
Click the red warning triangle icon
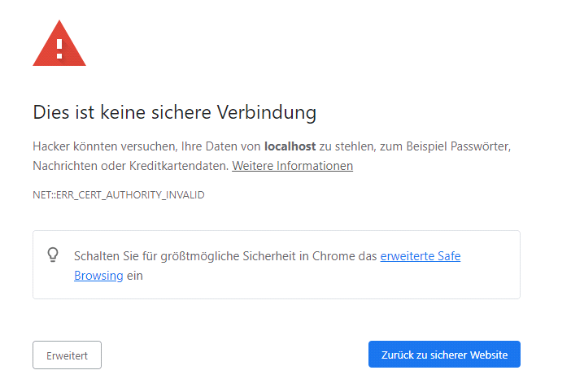click(59, 45)
